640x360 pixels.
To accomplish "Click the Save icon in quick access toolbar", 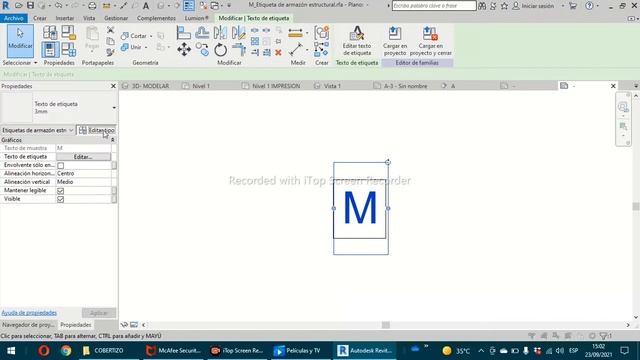I will (30, 6).
